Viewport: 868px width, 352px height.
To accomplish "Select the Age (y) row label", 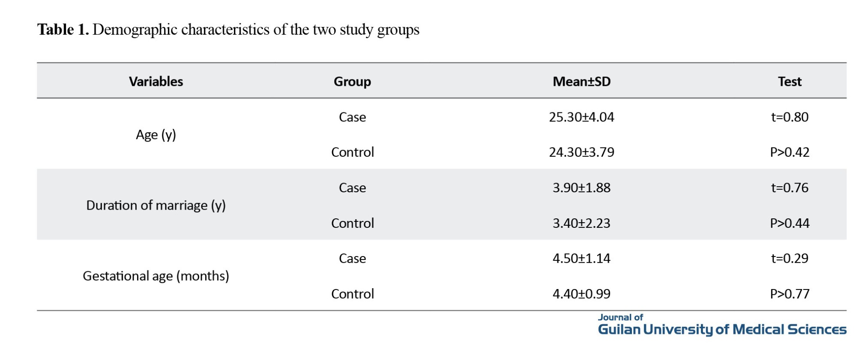I will click(156, 135).
